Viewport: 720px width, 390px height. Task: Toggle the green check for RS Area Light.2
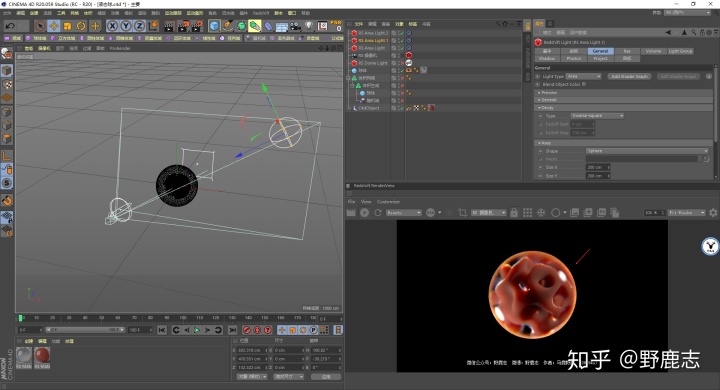pos(401,33)
